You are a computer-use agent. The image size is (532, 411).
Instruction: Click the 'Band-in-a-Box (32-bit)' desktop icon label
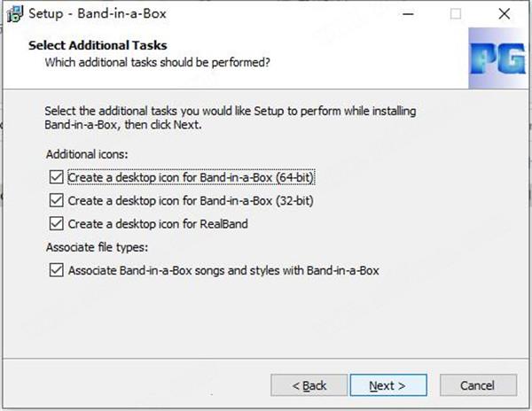pos(191,200)
